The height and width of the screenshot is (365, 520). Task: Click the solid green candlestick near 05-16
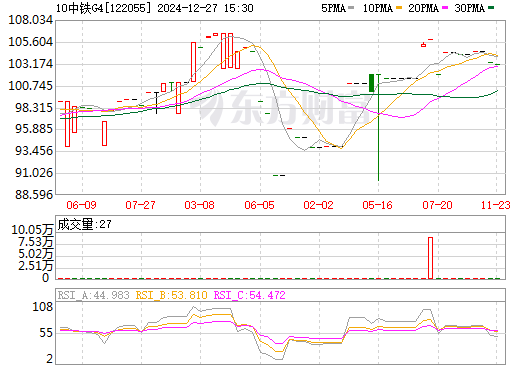click(371, 83)
